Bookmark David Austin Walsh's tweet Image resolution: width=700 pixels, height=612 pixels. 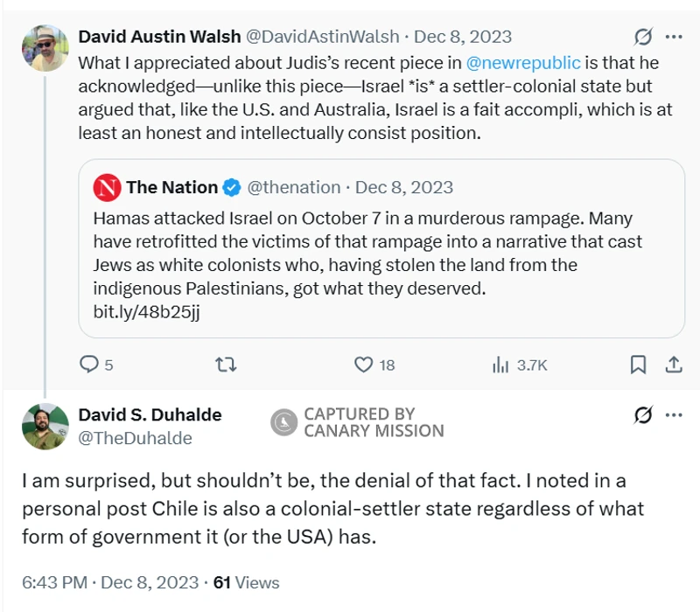click(639, 365)
